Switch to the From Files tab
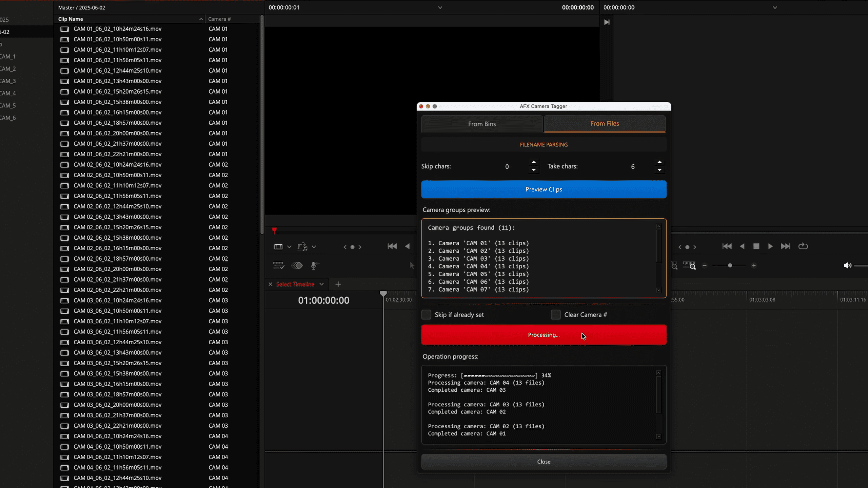The height and width of the screenshot is (488, 868). pos(605,123)
